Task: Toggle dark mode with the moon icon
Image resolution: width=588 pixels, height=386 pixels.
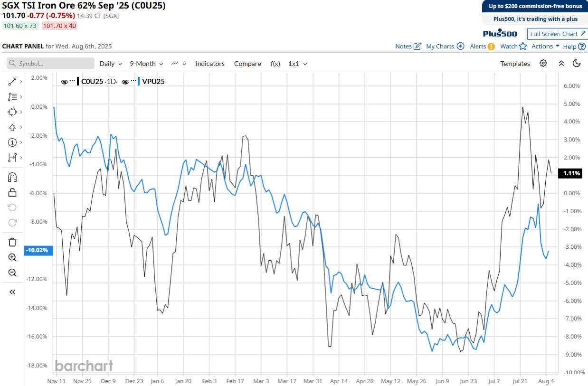Action: [577, 64]
